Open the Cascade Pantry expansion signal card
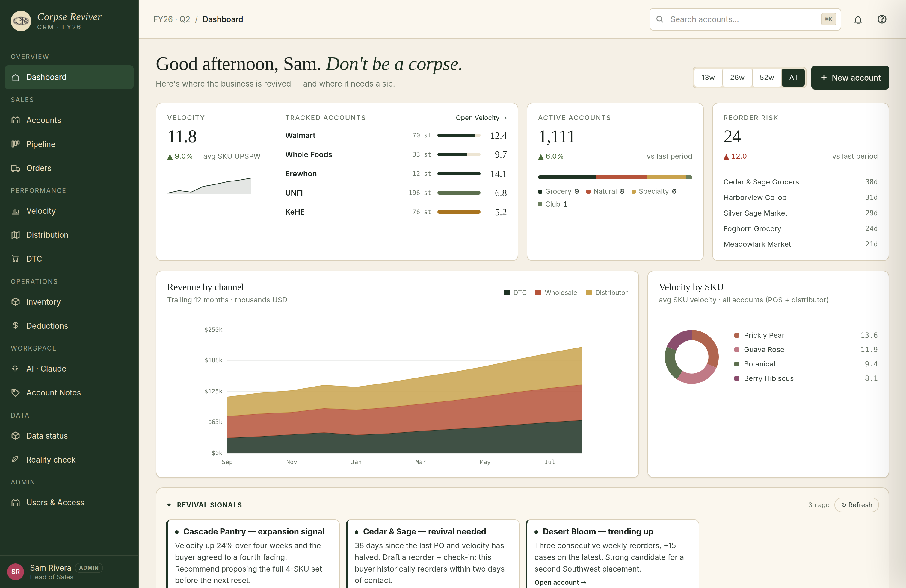 click(253, 554)
